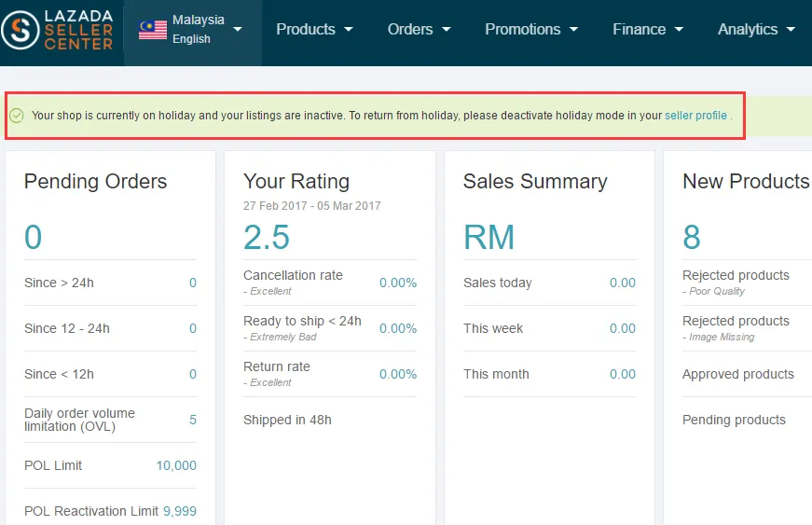Click the Pending products row

[x=747, y=420]
